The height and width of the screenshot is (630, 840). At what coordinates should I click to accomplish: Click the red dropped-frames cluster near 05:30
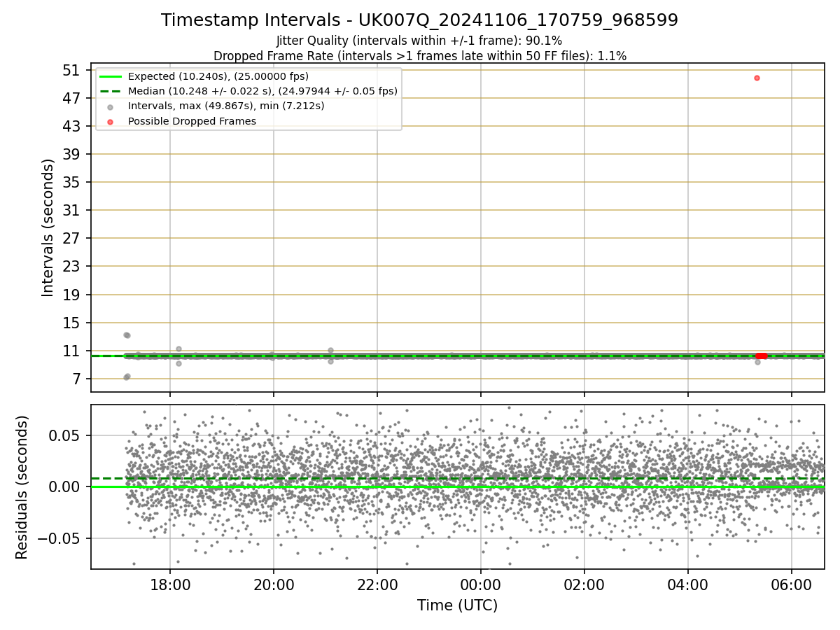click(x=762, y=356)
